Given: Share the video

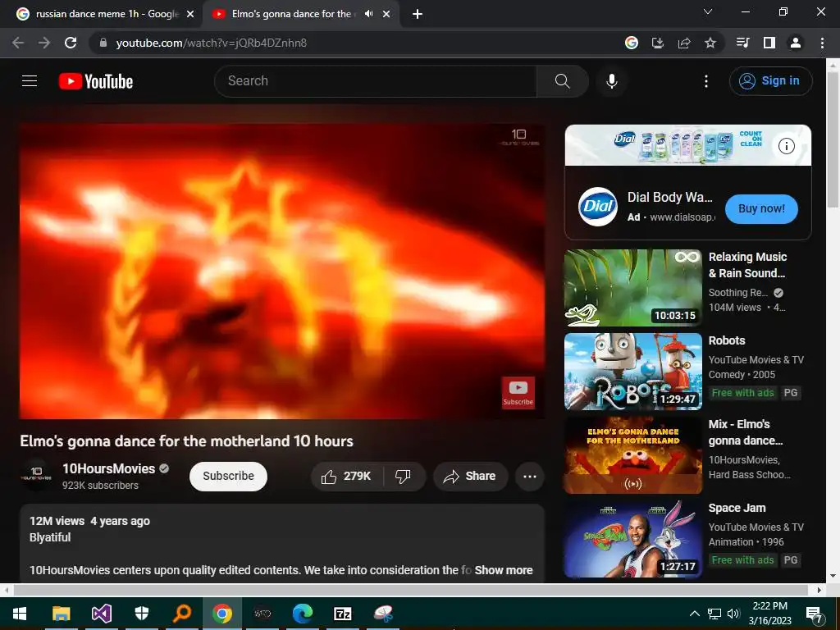Looking at the screenshot, I should 470,477.
